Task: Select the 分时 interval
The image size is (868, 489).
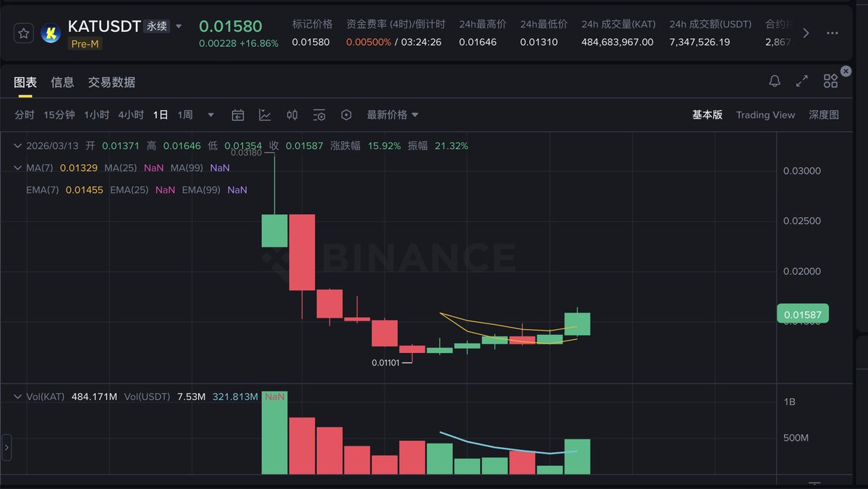Action: coord(24,115)
